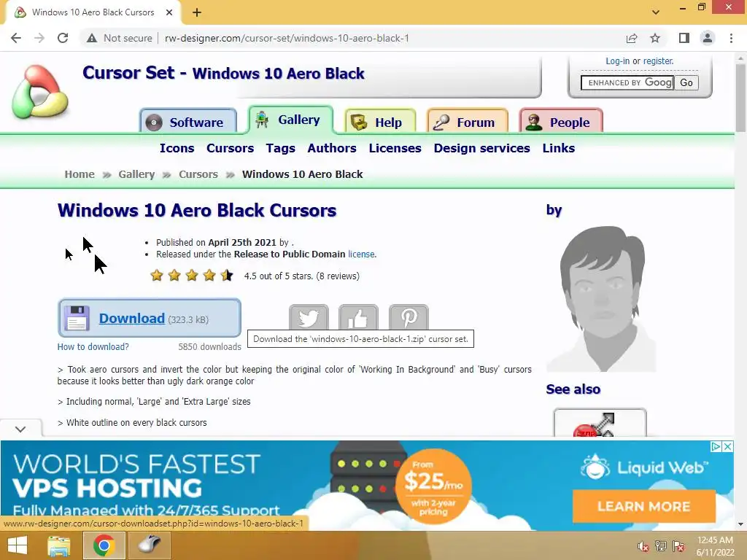Viewport: 747px width, 560px height.
Task: Collapse the bottom ad with chevron
Action: pyautogui.click(x=20, y=429)
